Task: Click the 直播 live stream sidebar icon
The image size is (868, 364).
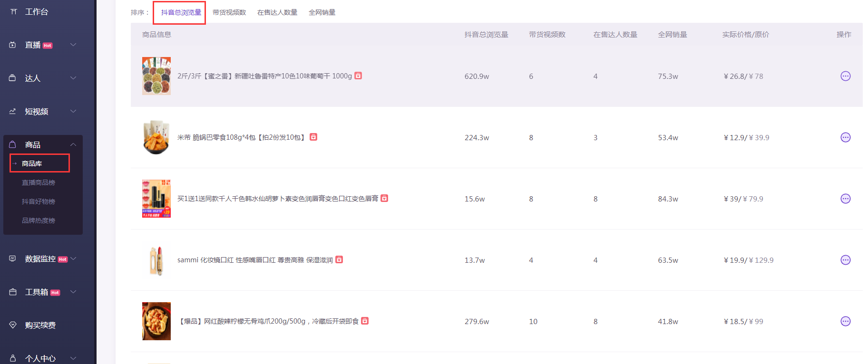Action: (13, 45)
